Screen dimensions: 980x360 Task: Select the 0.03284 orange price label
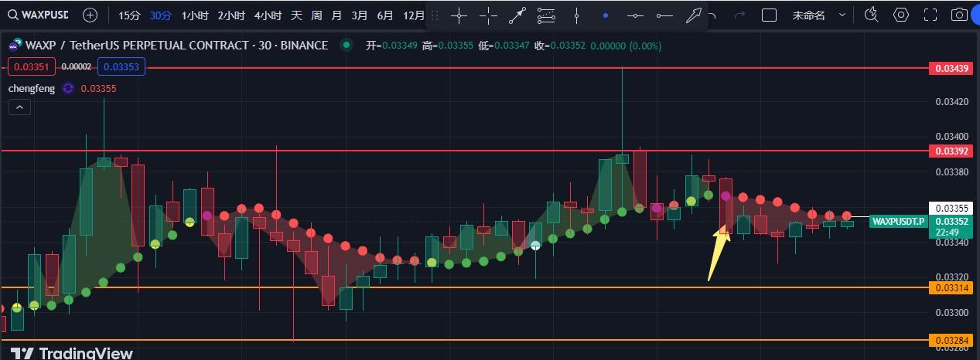coord(951,340)
